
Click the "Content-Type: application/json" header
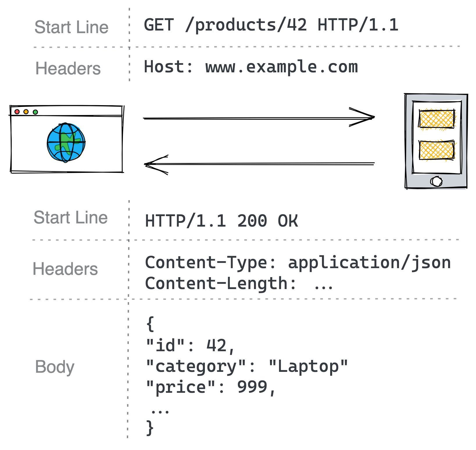298,263
